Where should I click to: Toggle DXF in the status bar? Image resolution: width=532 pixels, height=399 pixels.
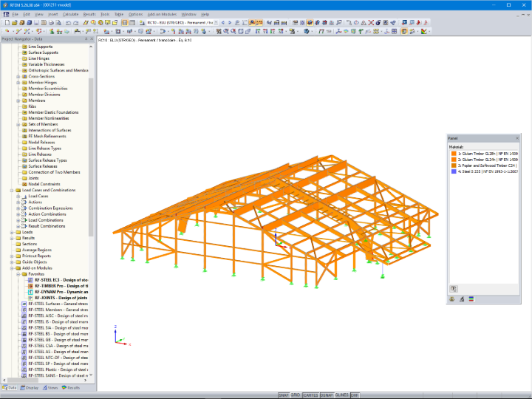[355, 395]
